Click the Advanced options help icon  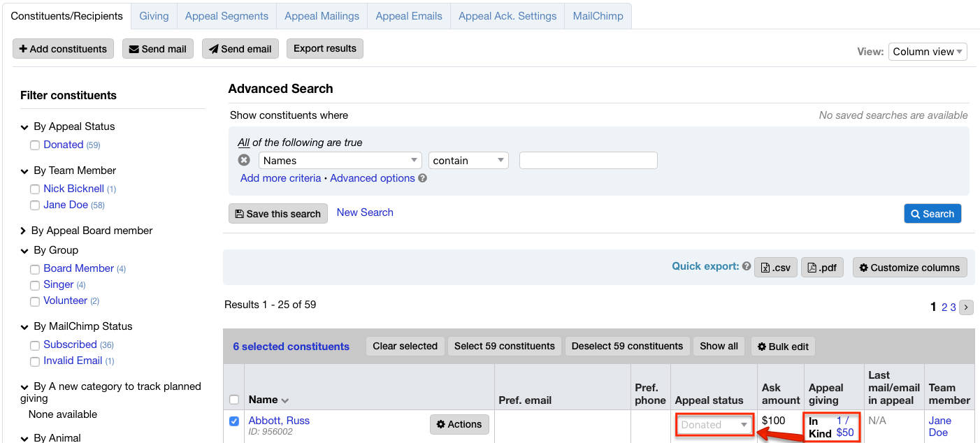coord(422,178)
